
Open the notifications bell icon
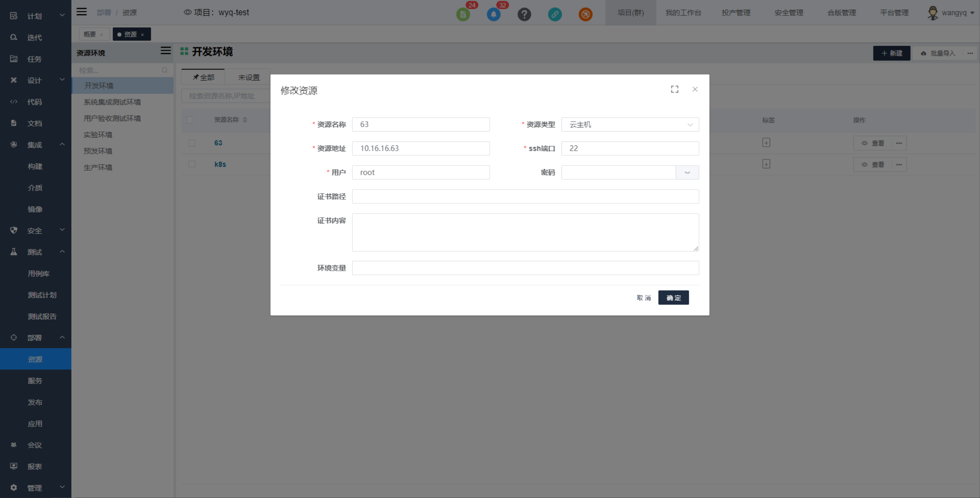(494, 13)
